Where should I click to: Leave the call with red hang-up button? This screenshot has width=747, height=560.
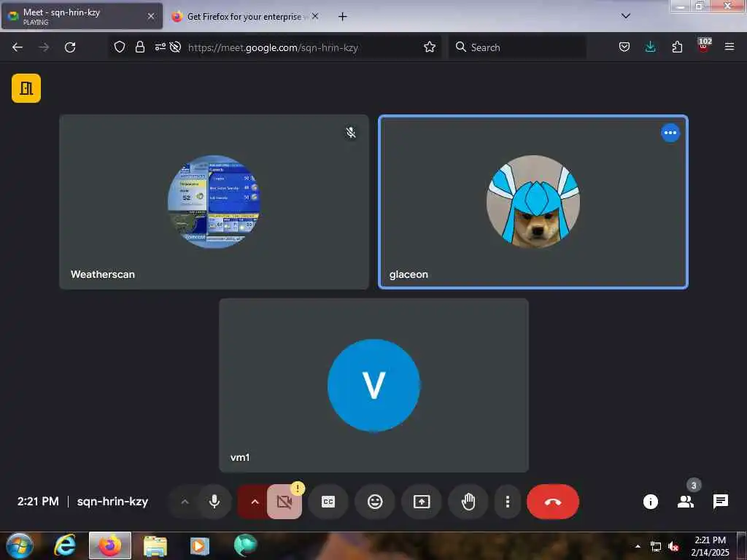pos(553,502)
